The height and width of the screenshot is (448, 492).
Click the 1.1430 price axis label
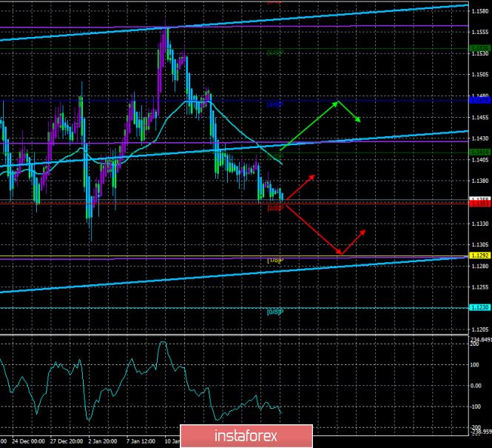click(x=480, y=138)
